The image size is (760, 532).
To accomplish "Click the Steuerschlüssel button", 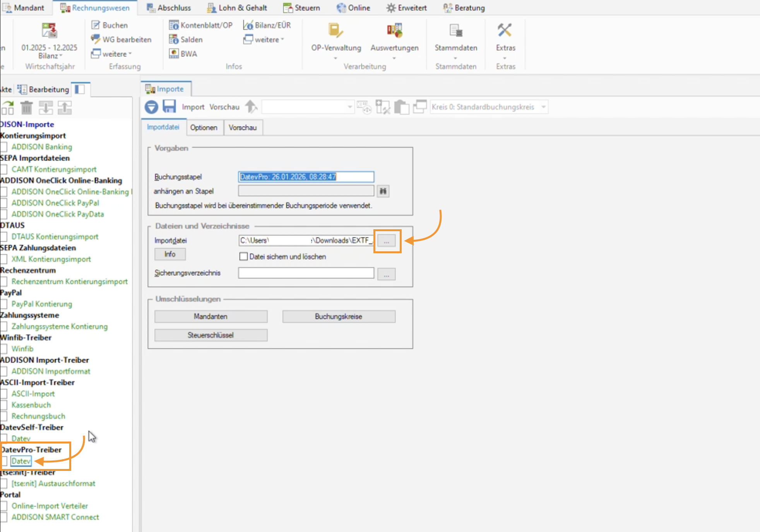I will tap(211, 335).
